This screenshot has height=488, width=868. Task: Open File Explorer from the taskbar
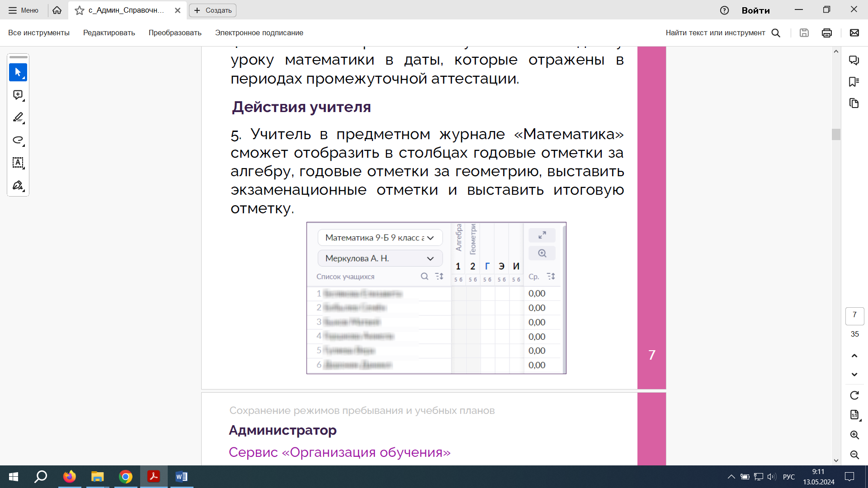click(97, 477)
